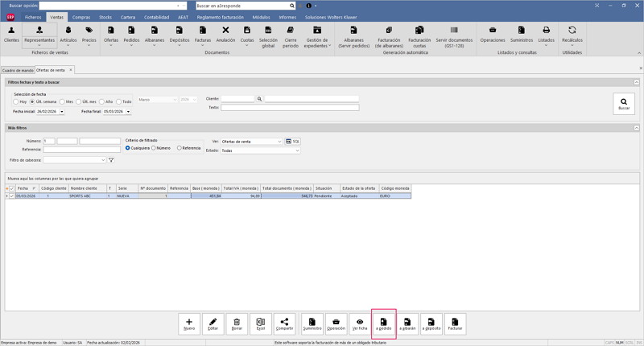This screenshot has width=644, height=346.
Task: Open the Stocks menu tab
Action: [x=105, y=17]
